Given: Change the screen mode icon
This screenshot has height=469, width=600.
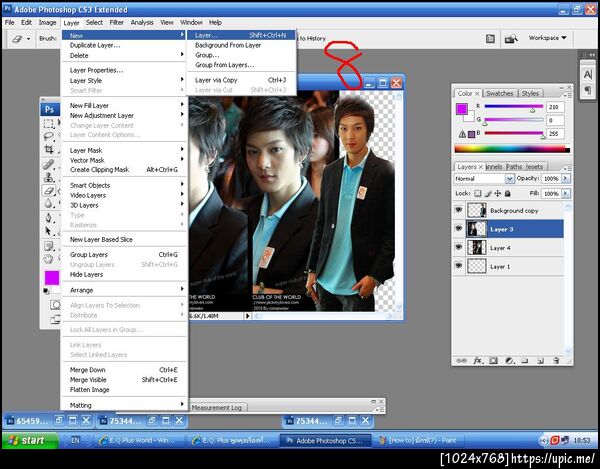Looking at the screenshot, I should (55, 319).
